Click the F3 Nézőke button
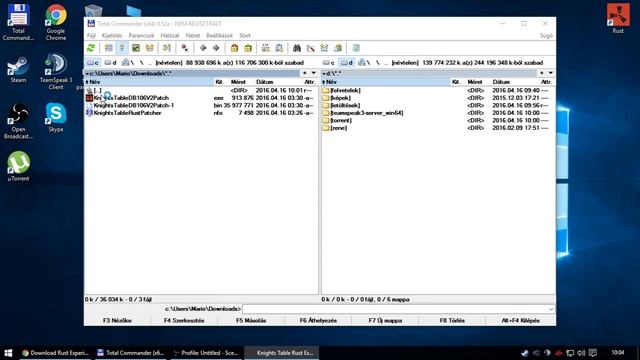This screenshot has height=360, width=640. tap(117, 320)
